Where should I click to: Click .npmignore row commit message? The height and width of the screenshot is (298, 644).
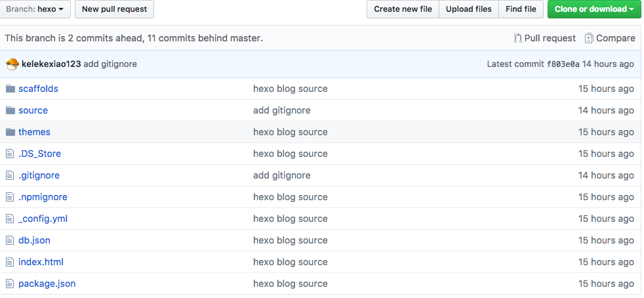tap(291, 198)
